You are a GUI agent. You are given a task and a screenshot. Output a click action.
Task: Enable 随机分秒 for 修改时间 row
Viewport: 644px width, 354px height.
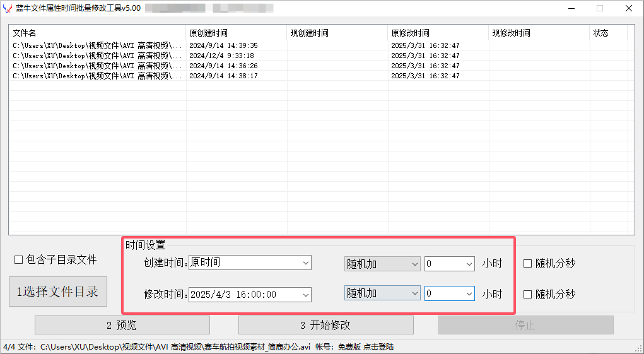549,294
